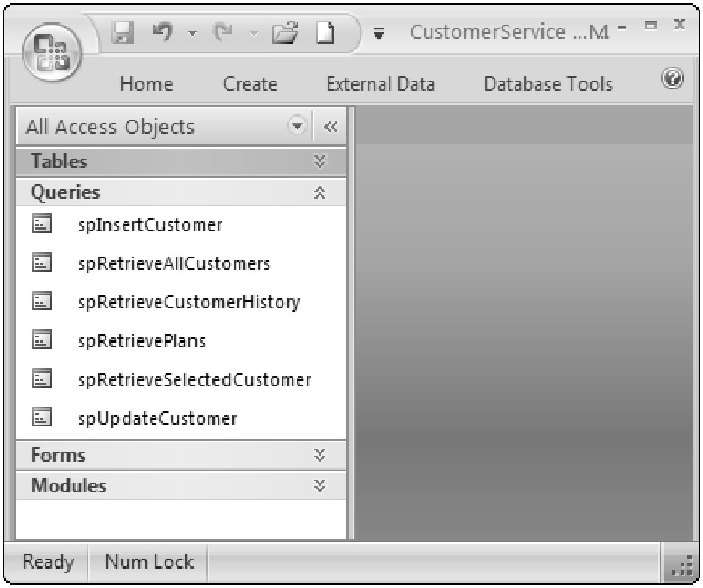Expand the Modules group

point(320,486)
